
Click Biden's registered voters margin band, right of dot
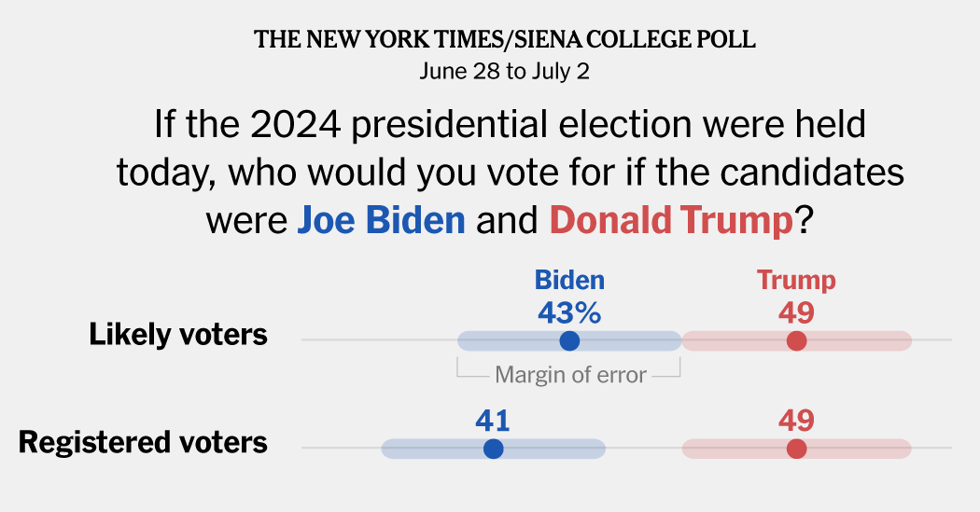(555, 449)
